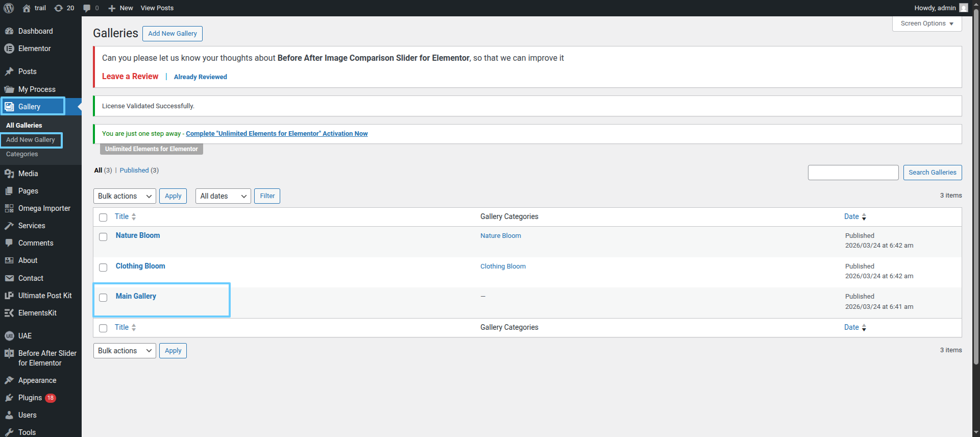Click the comments bubble icon in the admin bar
Viewport: 980px width, 437px height.
tap(87, 8)
